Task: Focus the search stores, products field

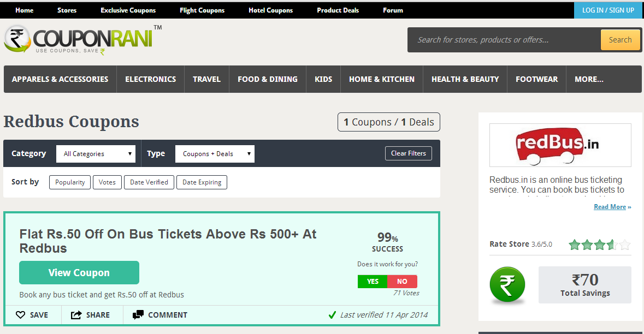Action: [x=505, y=40]
